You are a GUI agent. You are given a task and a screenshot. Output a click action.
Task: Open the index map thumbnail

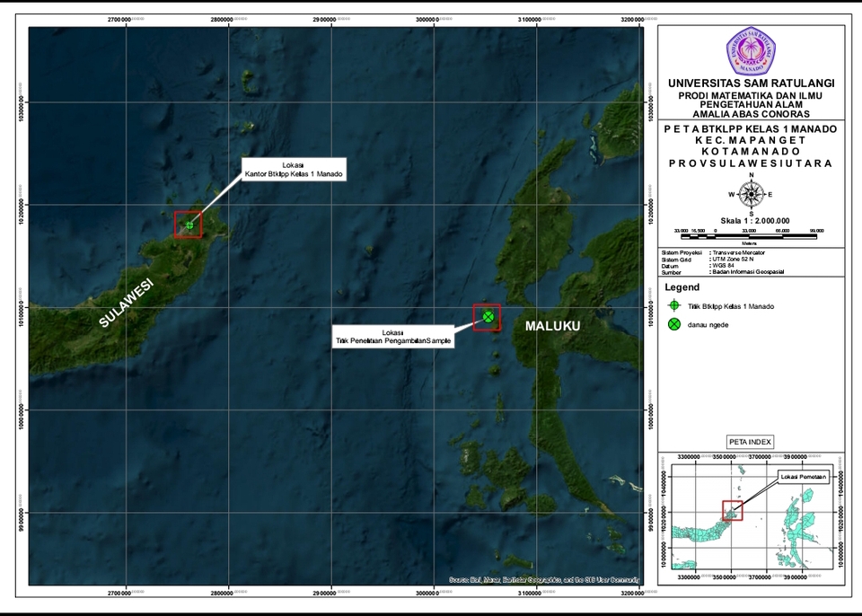coord(752,518)
